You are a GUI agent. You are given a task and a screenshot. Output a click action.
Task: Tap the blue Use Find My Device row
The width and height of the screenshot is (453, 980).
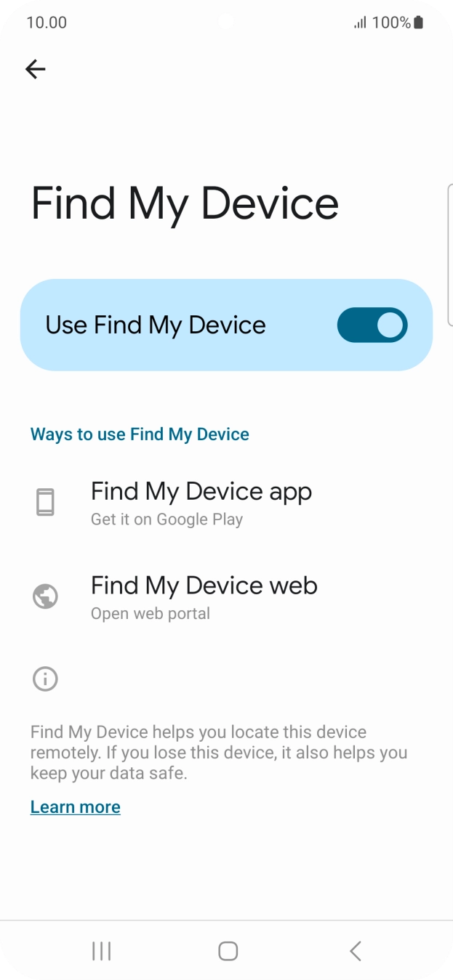coord(226,325)
